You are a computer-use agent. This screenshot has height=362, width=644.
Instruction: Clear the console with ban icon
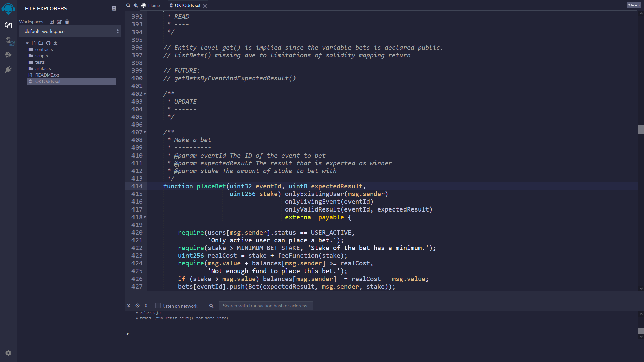[137, 306]
